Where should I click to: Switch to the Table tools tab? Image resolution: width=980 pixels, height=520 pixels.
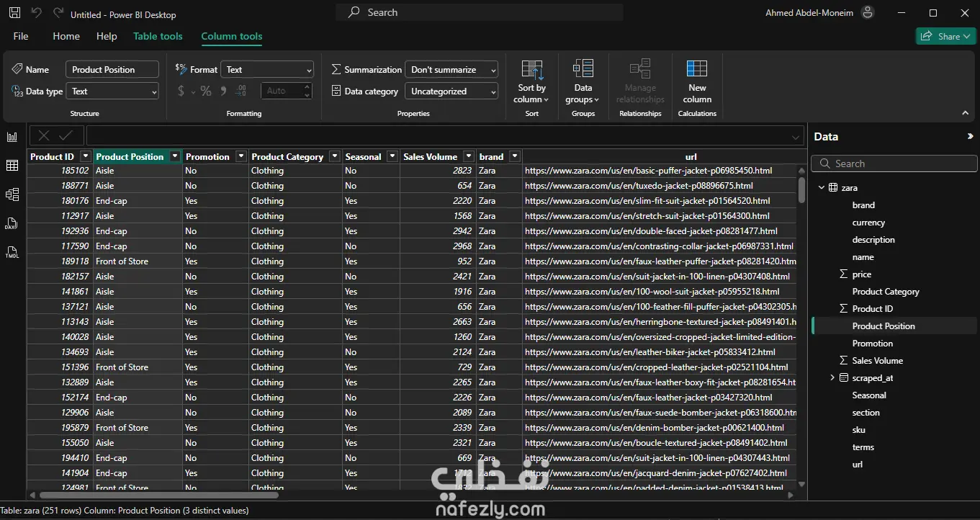click(x=158, y=36)
